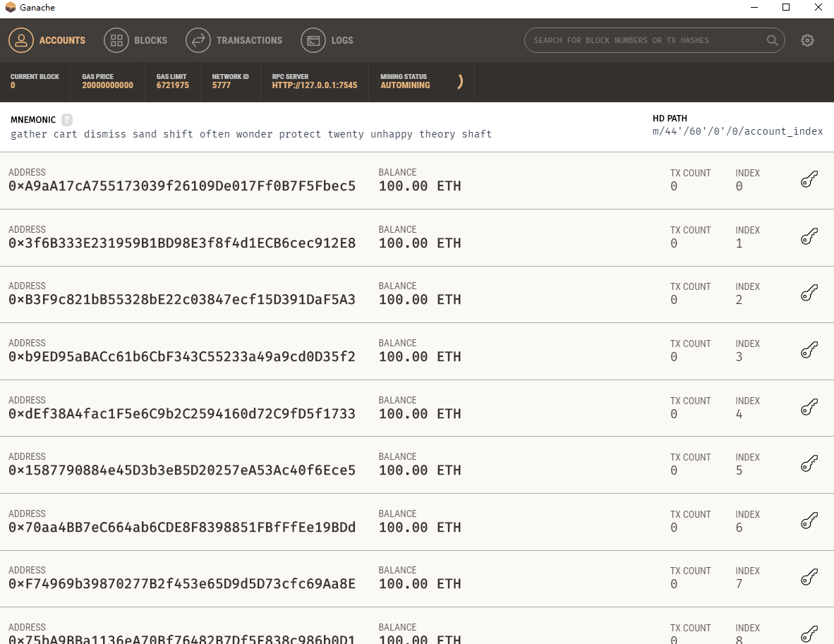Screen dimensions: 834x644
Task: Click the current block 0 value
Action: click(x=13, y=85)
